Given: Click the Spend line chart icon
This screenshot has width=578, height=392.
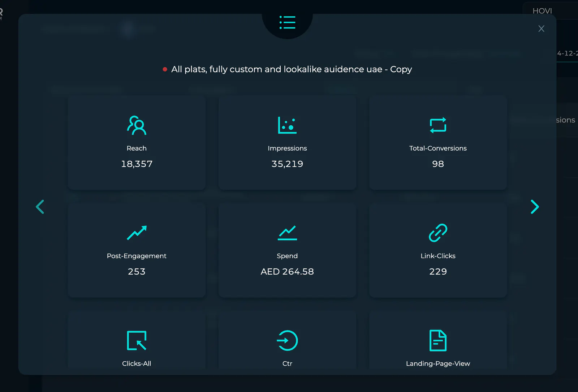Looking at the screenshot, I should [x=287, y=233].
